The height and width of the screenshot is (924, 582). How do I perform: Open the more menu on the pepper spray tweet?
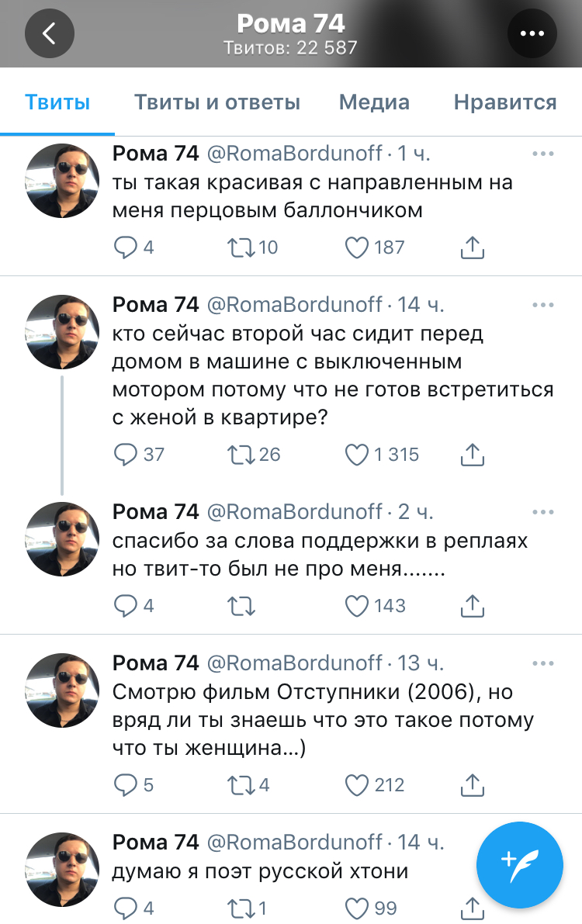[x=543, y=154]
